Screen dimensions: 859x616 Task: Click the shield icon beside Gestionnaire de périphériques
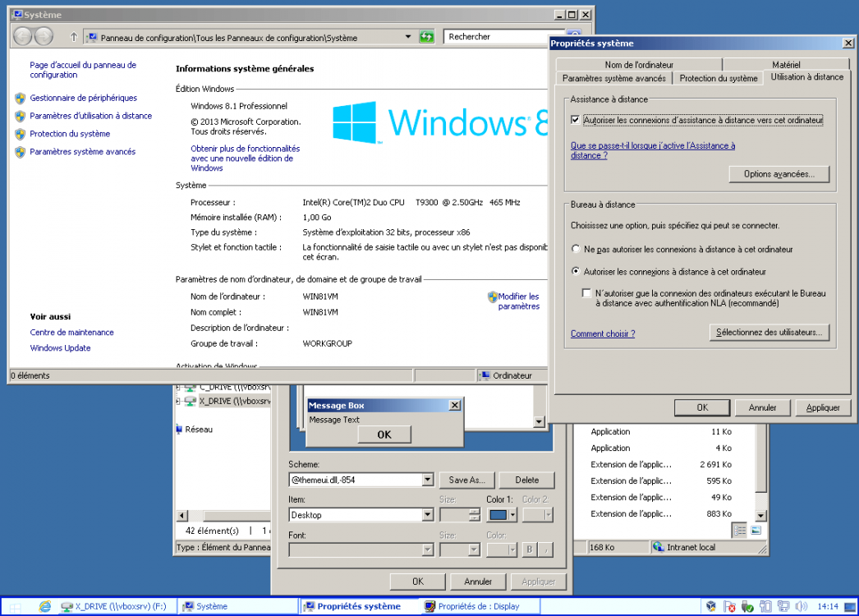pos(21,98)
